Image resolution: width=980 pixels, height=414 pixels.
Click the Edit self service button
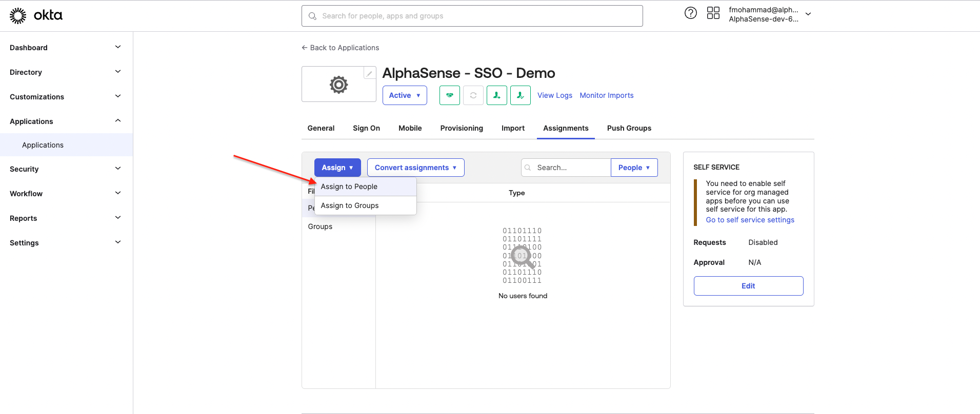click(749, 286)
